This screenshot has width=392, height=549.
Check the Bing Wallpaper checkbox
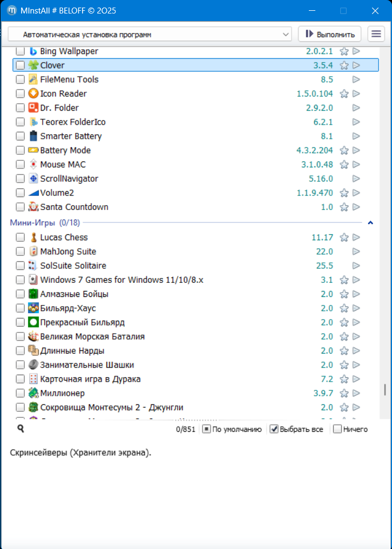pyautogui.click(x=20, y=51)
